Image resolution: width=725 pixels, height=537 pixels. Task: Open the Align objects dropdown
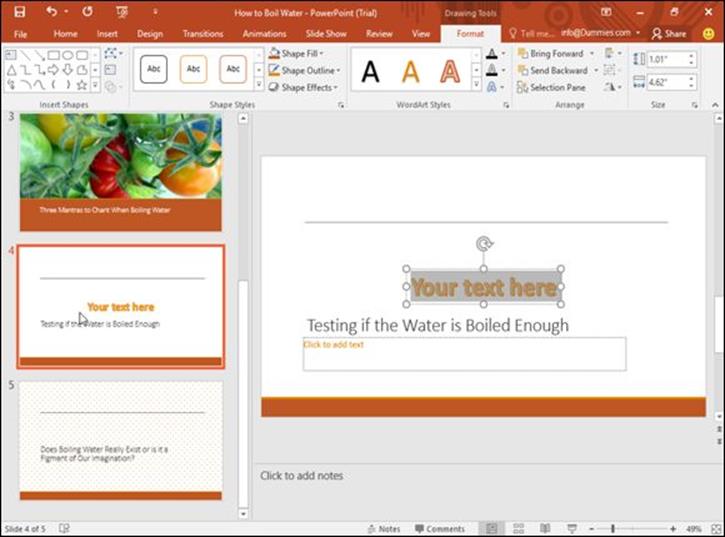coord(613,54)
